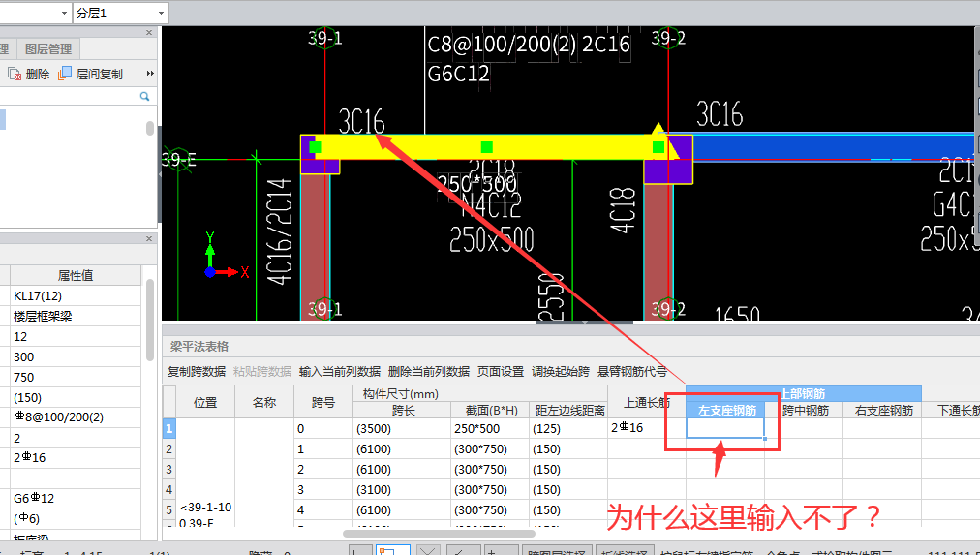Image resolution: width=980 pixels, height=555 pixels.
Task: Click the property panel vertical scrollbar
Action: tap(150, 320)
